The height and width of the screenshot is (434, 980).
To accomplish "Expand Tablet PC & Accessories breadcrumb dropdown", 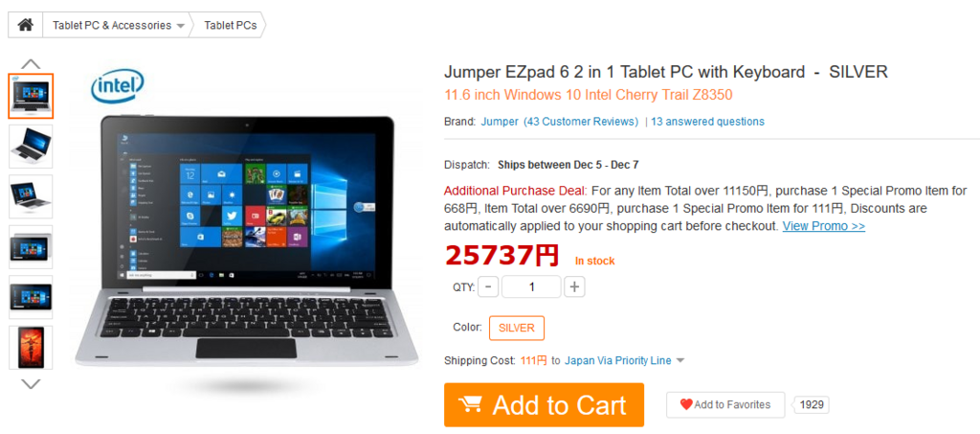I will tap(181, 26).
